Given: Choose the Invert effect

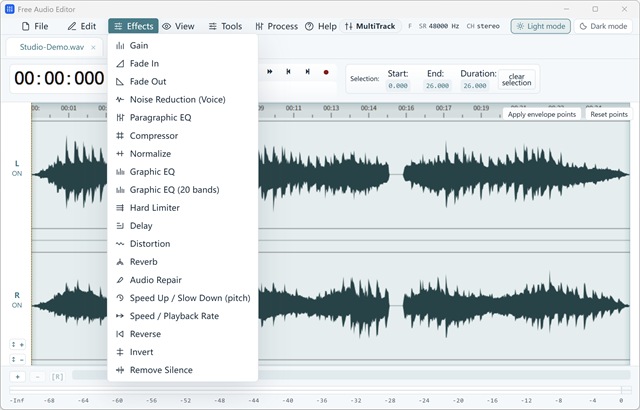Looking at the screenshot, I should click(182, 352).
